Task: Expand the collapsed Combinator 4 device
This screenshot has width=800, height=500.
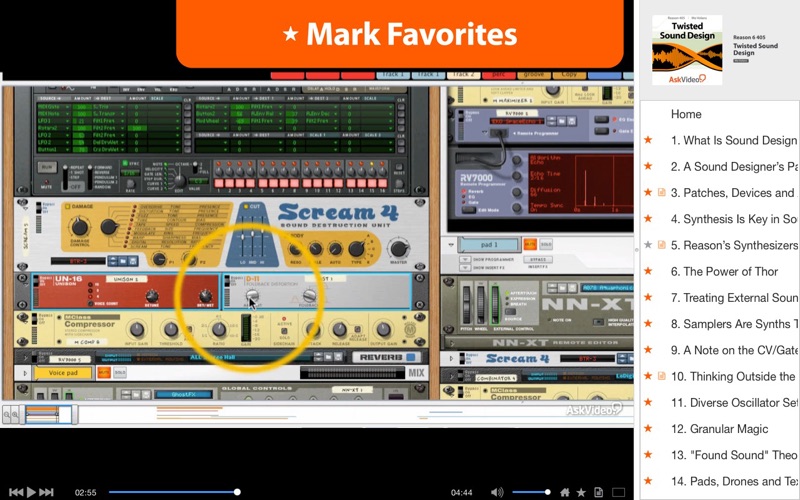Action: tap(450, 378)
